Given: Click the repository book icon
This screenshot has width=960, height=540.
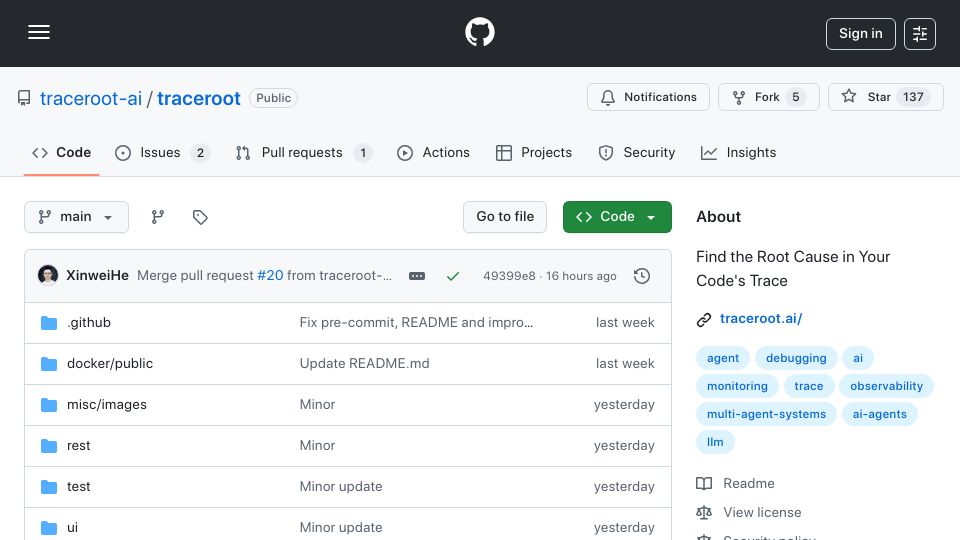Looking at the screenshot, I should pyautogui.click(x=24, y=98).
